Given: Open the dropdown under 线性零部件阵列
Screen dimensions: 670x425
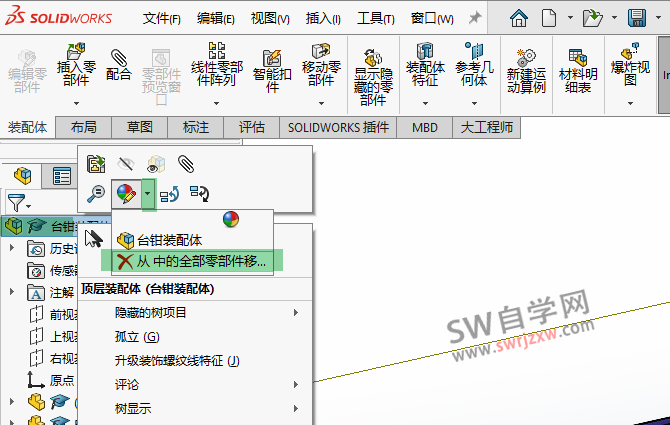Looking at the screenshot, I should 216,103.
